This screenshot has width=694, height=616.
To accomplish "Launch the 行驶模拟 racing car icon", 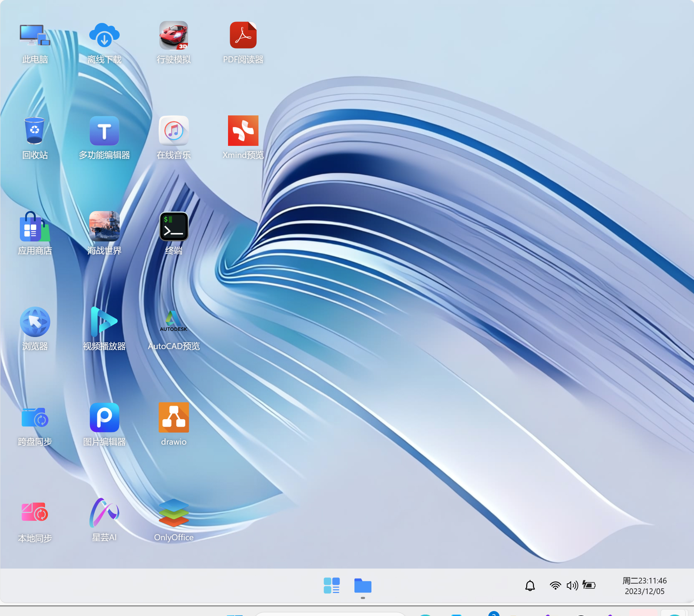I will point(173,35).
